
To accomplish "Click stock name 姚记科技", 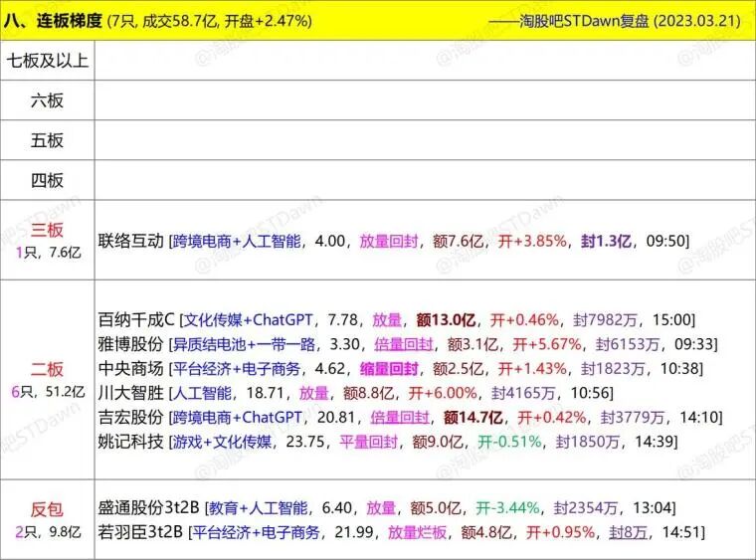I will point(130,442).
